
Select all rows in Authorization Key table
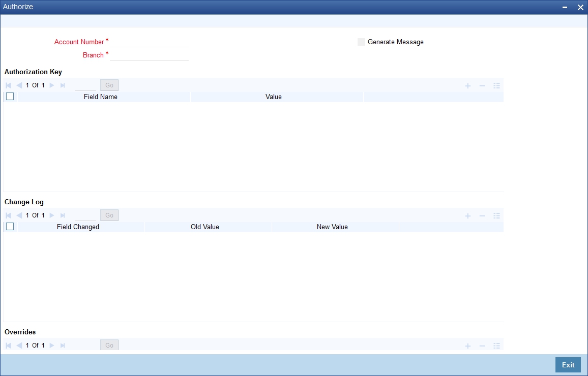[10, 97]
